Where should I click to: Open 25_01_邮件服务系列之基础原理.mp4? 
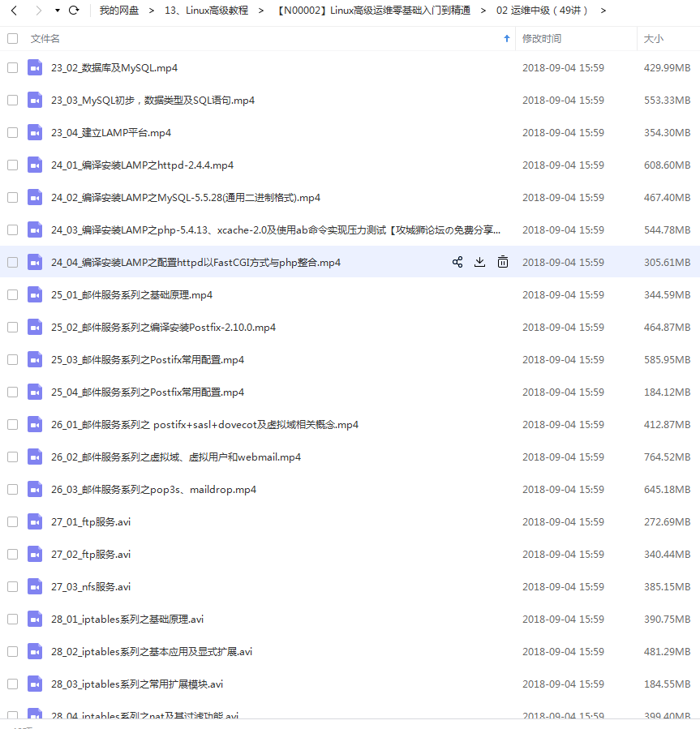[131, 294]
